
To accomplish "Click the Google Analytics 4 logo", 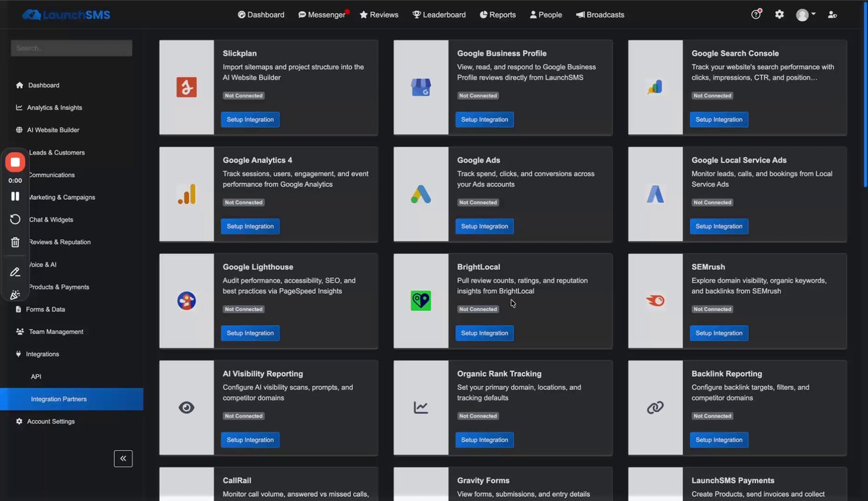I will point(186,194).
